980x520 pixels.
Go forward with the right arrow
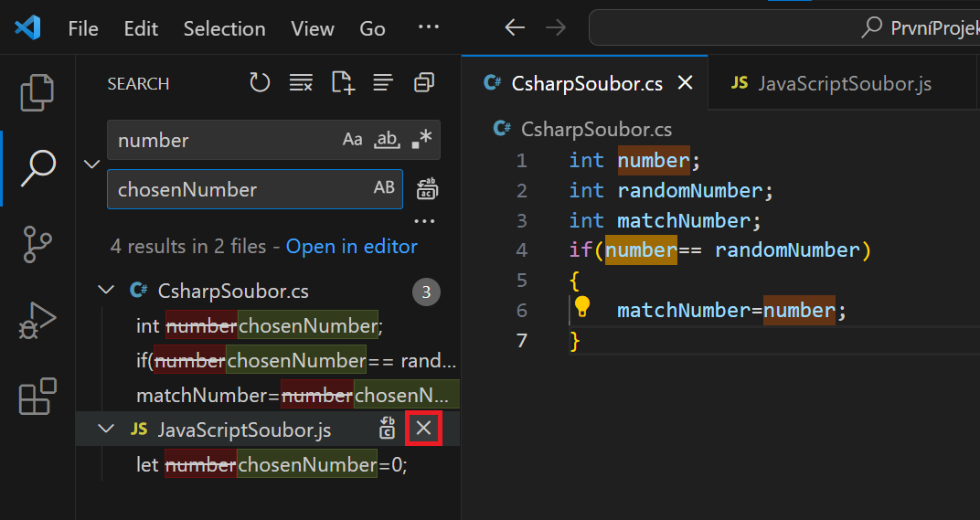556,27
